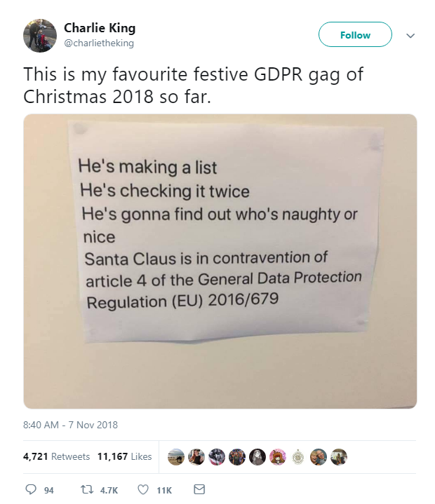Send tweet via direct message envelope icon
The width and height of the screenshot is (435, 504).
(x=198, y=489)
